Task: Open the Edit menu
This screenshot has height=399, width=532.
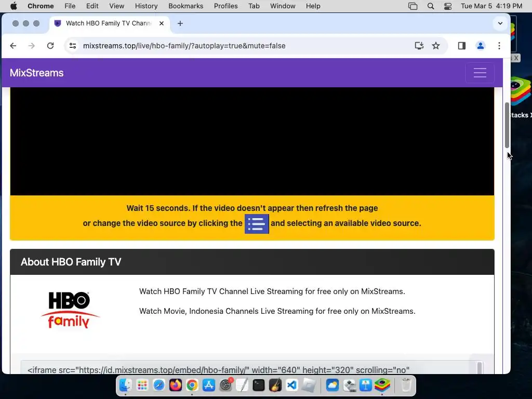Action: tap(92, 6)
